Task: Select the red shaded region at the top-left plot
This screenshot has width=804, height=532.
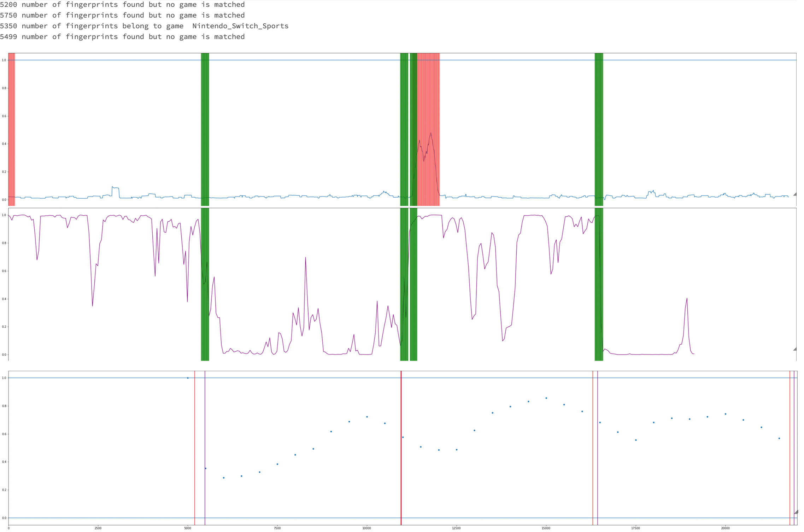Action: pyautogui.click(x=12, y=127)
